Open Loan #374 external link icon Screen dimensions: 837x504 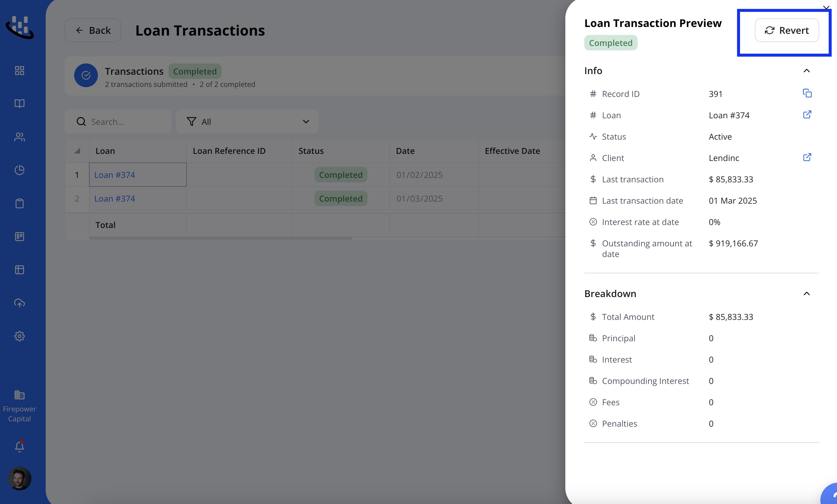807,114
